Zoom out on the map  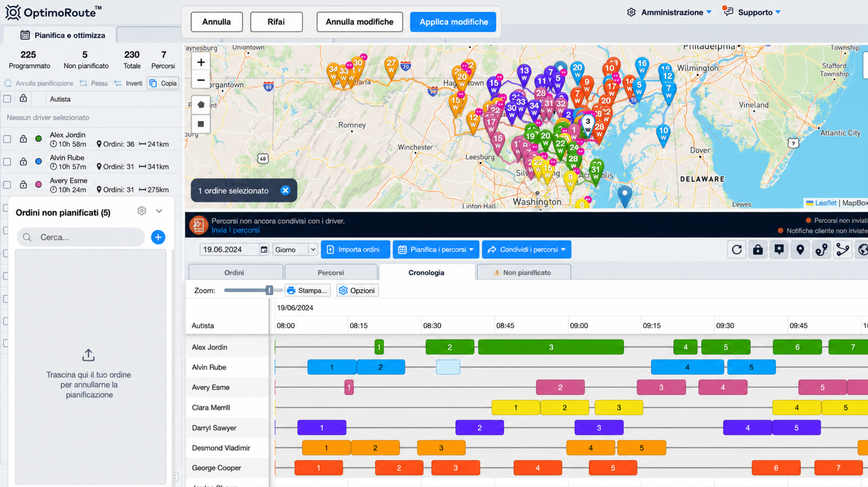pos(201,80)
